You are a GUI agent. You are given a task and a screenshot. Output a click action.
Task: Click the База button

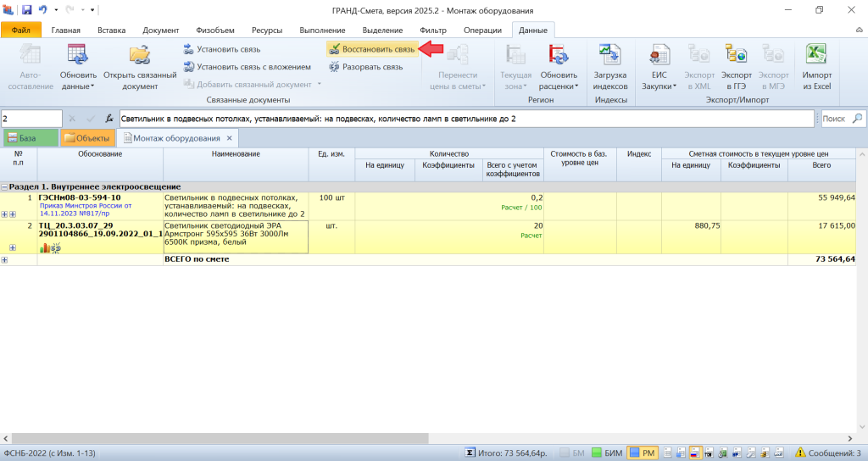pyautogui.click(x=31, y=138)
